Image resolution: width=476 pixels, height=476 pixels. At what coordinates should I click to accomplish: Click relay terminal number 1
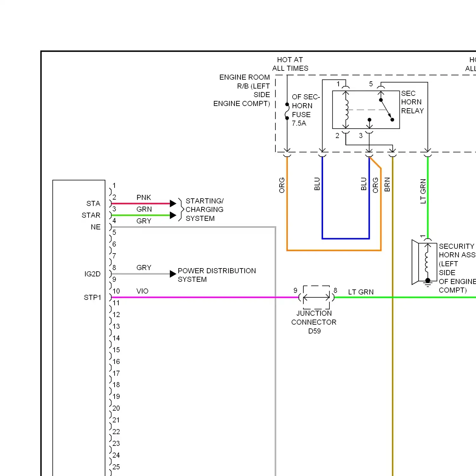tap(338, 84)
